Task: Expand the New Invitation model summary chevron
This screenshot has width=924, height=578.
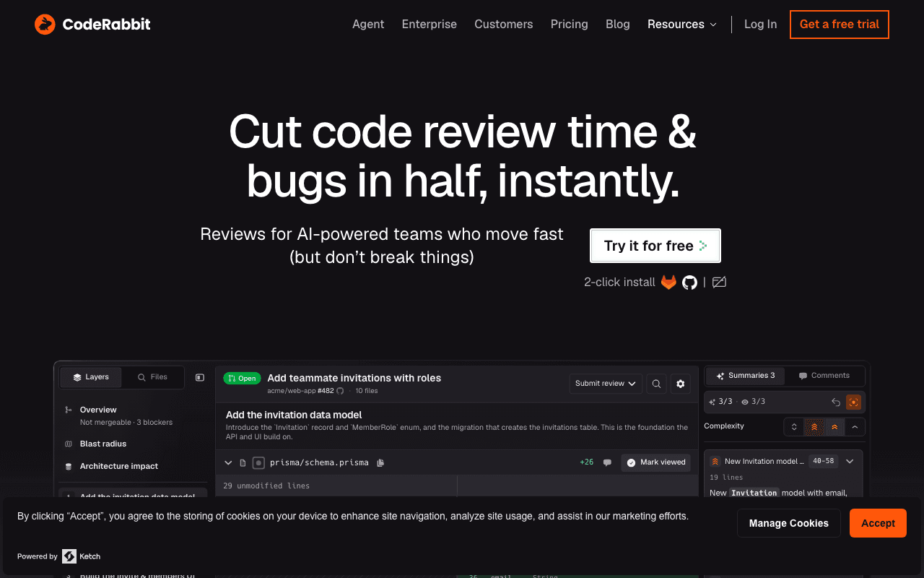Action: coord(850,461)
